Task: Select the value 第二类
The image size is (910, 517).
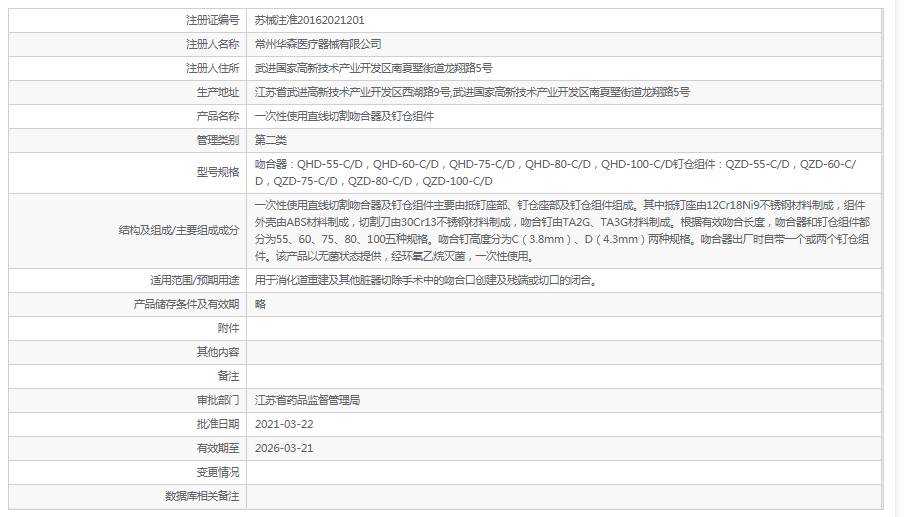Action: (x=270, y=140)
